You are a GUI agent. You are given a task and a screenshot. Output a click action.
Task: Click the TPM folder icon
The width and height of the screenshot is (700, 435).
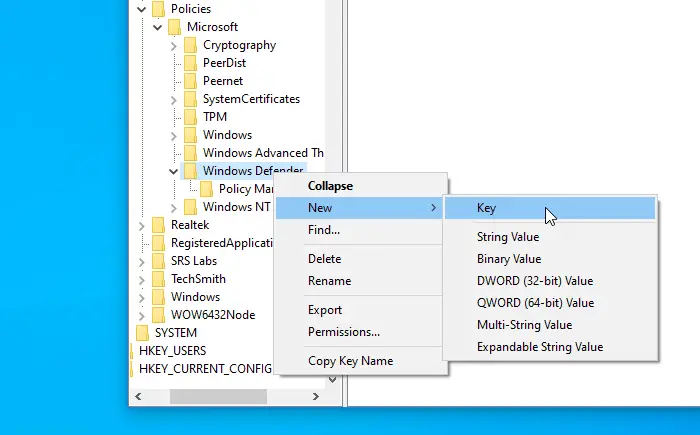pos(190,117)
